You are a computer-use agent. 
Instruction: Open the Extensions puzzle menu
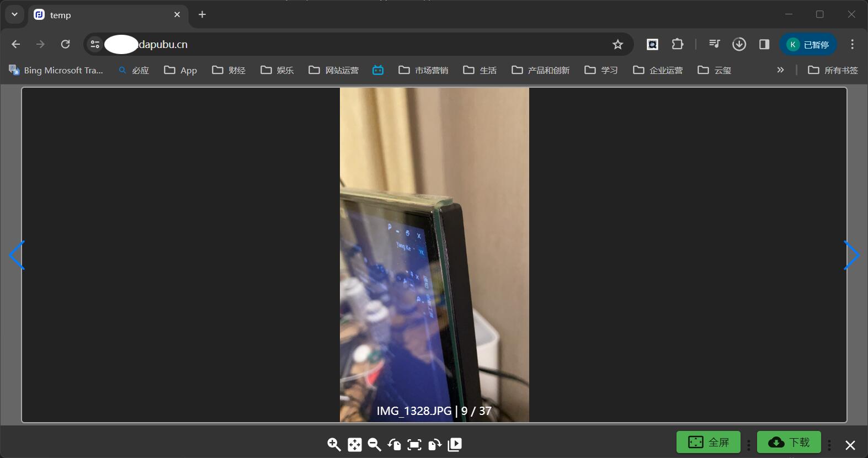click(678, 44)
